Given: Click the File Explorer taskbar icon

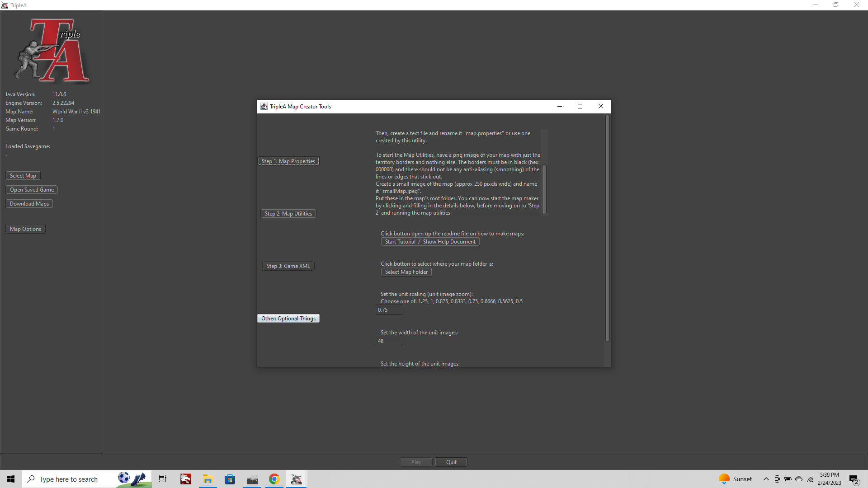Looking at the screenshot, I should point(207,479).
